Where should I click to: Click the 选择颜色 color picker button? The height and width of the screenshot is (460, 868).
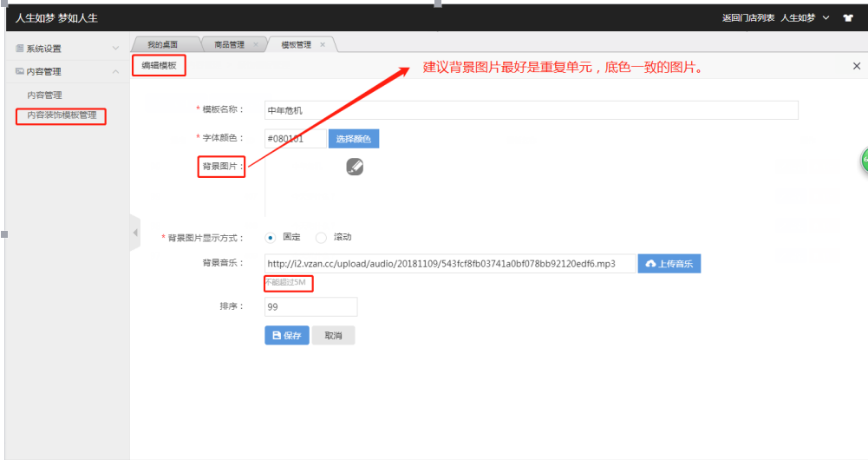(353, 139)
